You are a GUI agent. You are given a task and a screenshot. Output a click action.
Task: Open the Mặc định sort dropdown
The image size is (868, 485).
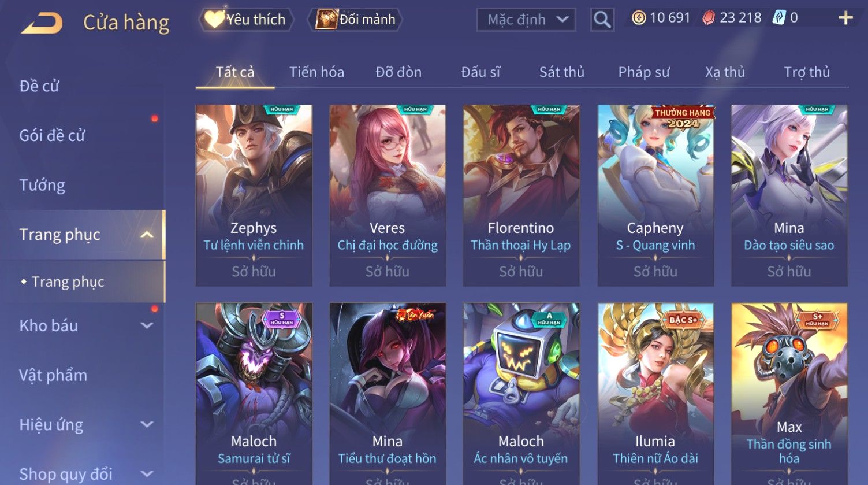(x=526, y=20)
